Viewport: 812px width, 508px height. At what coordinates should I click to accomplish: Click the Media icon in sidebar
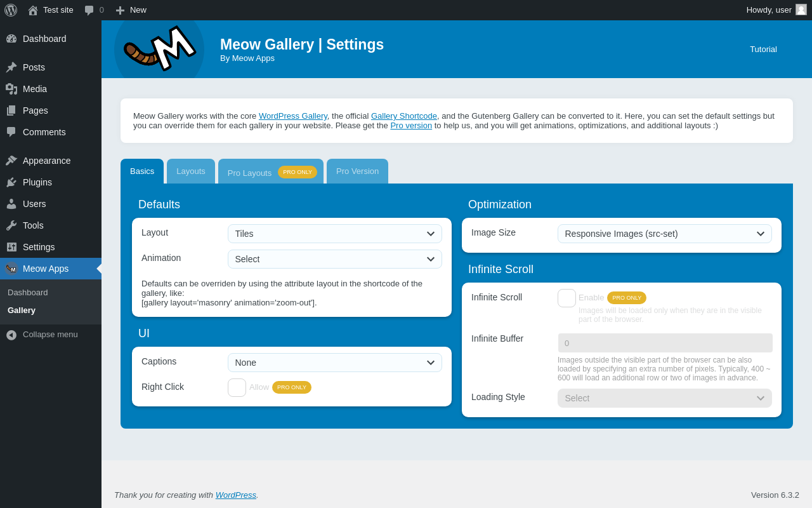[11, 89]
